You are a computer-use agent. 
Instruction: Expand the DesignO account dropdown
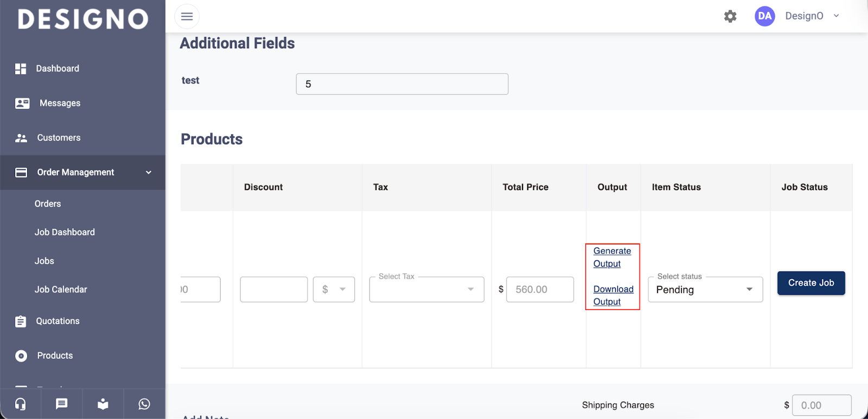[836, 16]
